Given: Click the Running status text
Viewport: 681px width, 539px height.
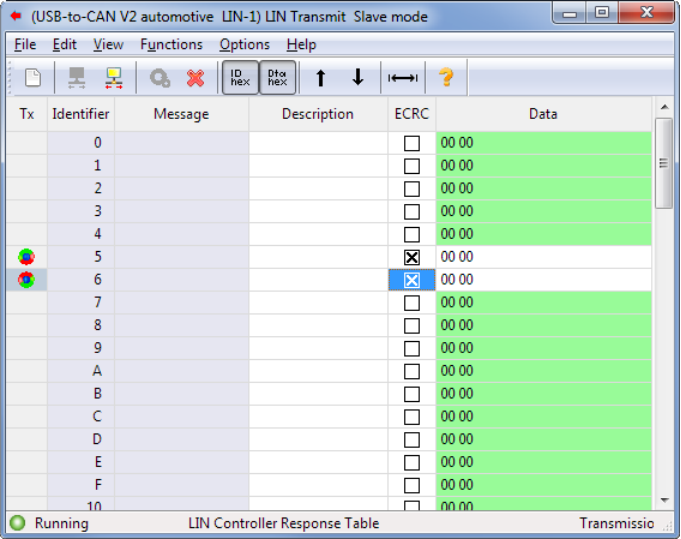Looking at the screenshot, I should (x=62, y=523).
